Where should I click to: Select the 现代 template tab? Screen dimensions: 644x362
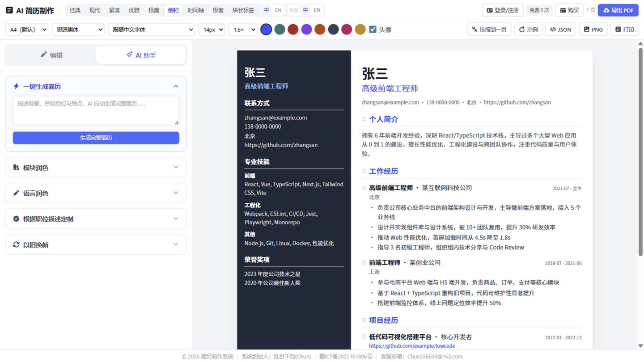pos(95,10)
